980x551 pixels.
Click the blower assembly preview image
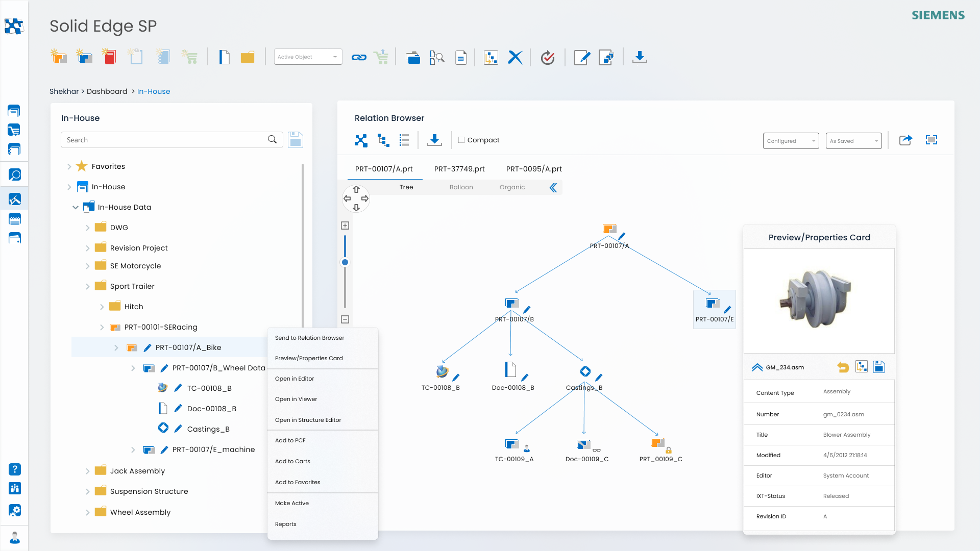(816, 299)
